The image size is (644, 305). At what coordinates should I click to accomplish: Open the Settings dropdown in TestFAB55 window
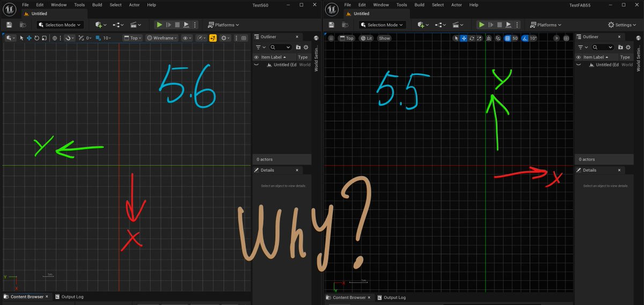point(623,25)
